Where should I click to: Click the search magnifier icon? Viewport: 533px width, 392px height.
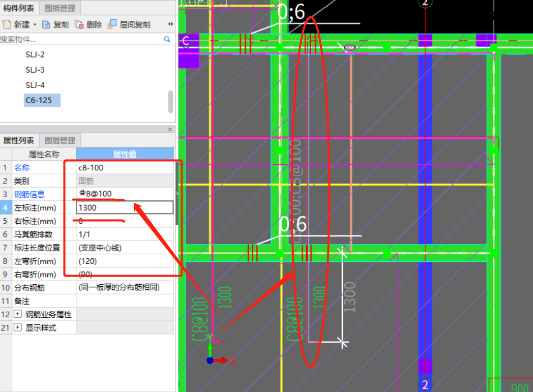tap(167, 39)
